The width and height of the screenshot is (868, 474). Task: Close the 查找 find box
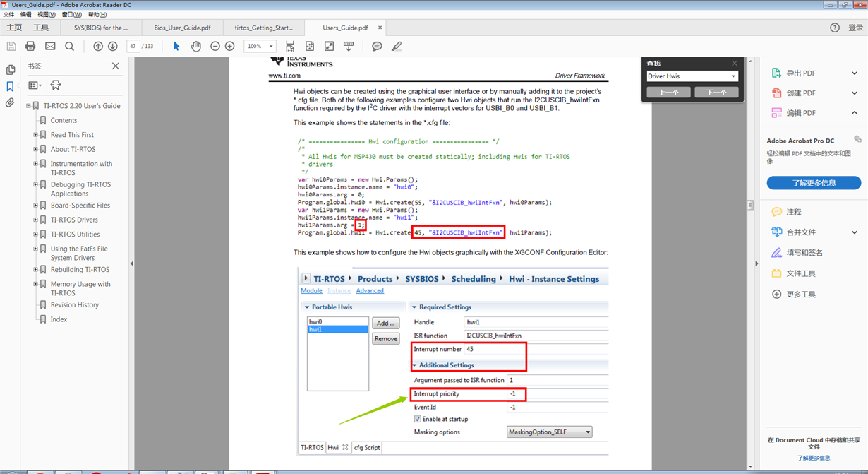(x=734, y=64)
